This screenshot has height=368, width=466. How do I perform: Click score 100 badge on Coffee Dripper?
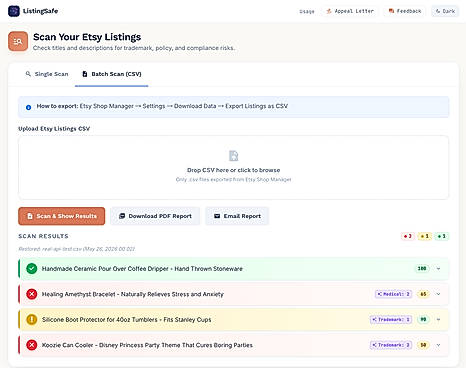pos(422,268)
